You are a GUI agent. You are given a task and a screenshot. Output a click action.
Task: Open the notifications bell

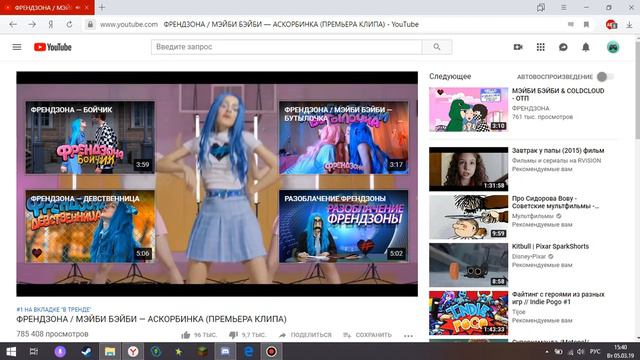click(586, 47)
